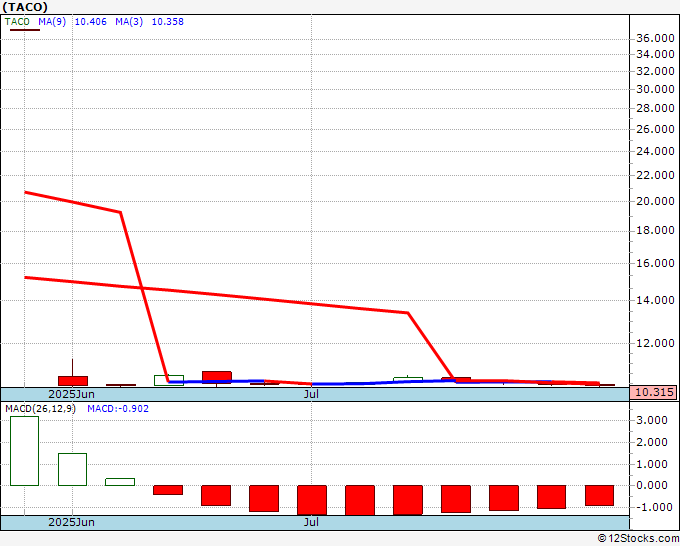The height and width of the screenshot is (546, 680).
Task: Click the 2025Jun label on the MACD axis
Action: [72, 522]
